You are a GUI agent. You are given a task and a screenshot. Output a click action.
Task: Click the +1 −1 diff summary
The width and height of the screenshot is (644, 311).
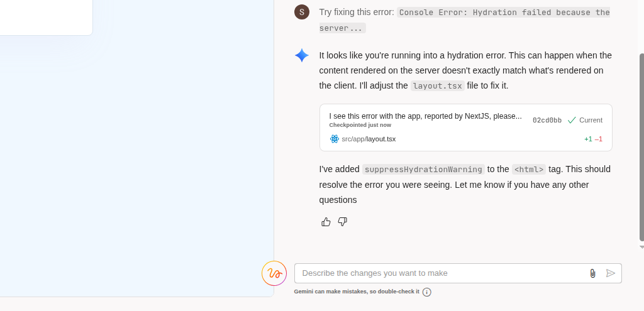pos(593,139)
